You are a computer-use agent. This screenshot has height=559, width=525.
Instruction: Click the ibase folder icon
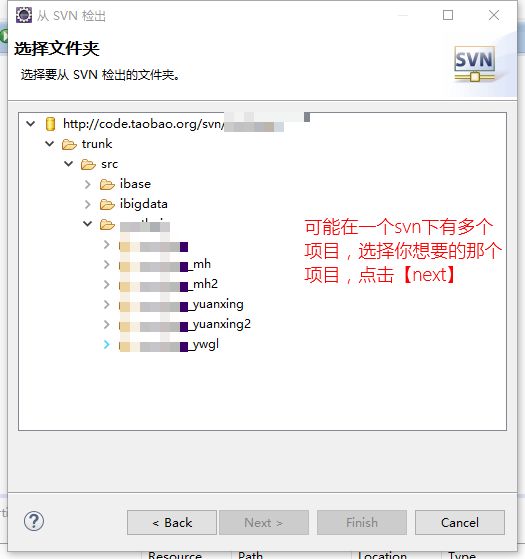107,184
